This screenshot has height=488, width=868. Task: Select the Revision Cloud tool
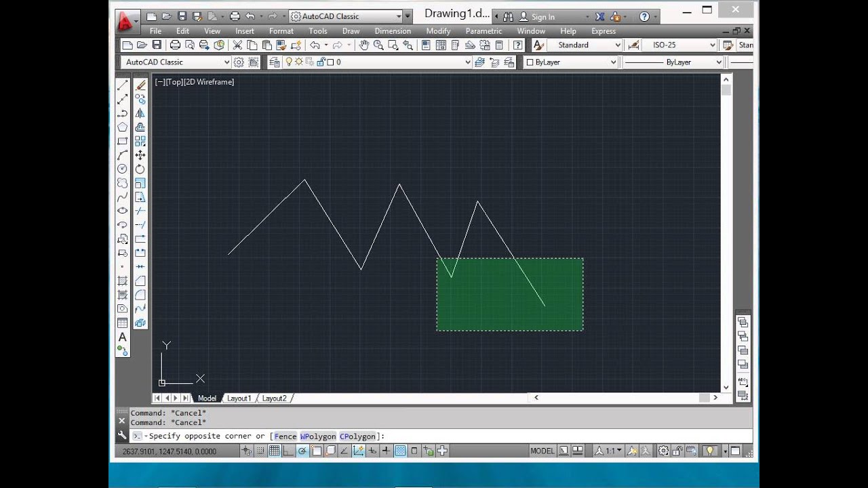[x=123, y=183]
